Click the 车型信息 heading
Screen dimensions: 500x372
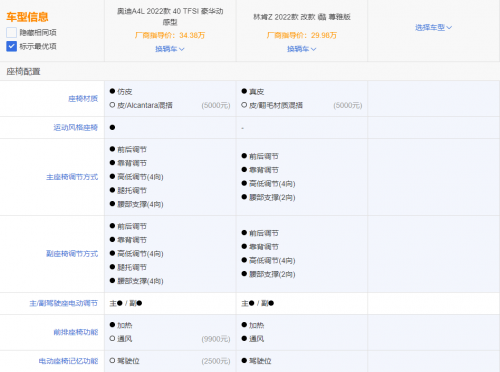point(27,17)
